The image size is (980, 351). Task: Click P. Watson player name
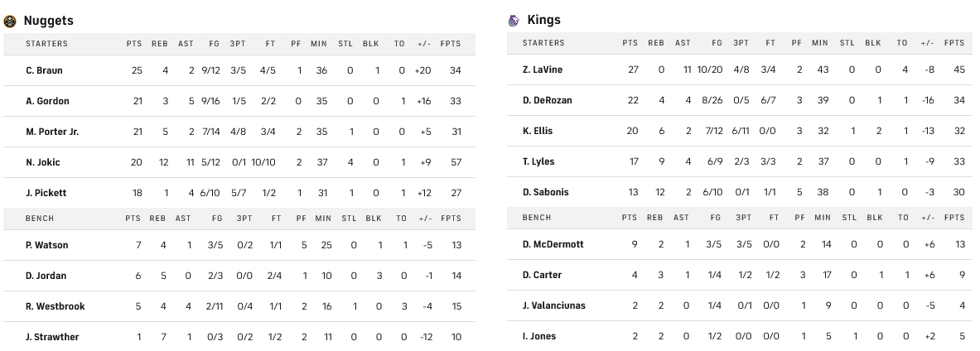46,245
